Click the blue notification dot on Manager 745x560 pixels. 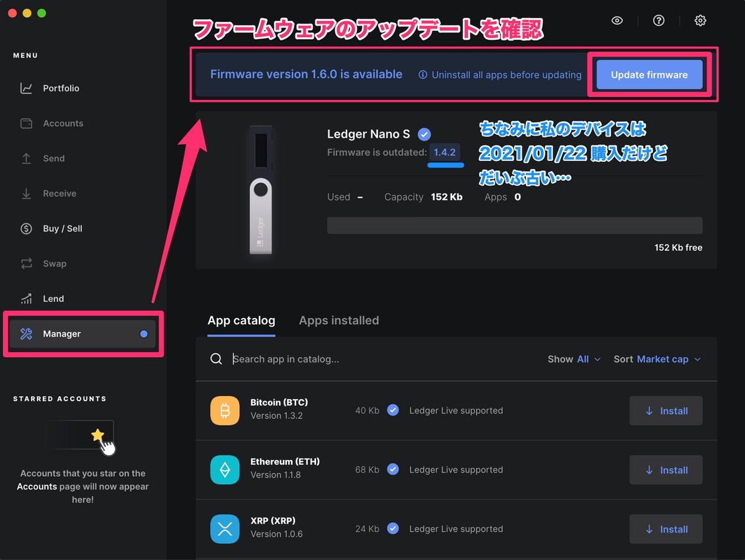pos(144,334)
